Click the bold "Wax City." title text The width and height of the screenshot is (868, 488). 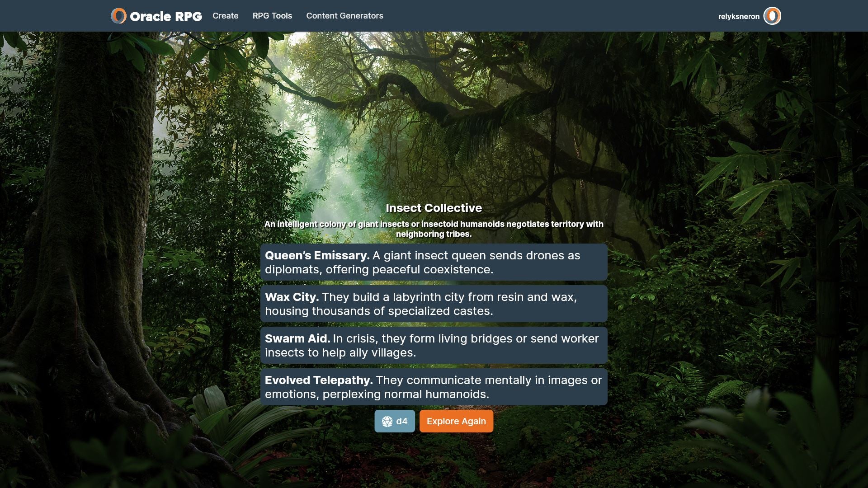pos(292,297)
